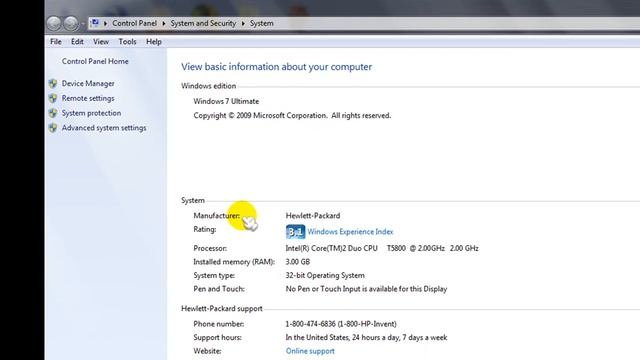Image resolution: width=640 pixels, height=360 pixels.
Task: Go to Control Panel in breadcrumb
Action: pyautogui.click(x=134, y=23)
